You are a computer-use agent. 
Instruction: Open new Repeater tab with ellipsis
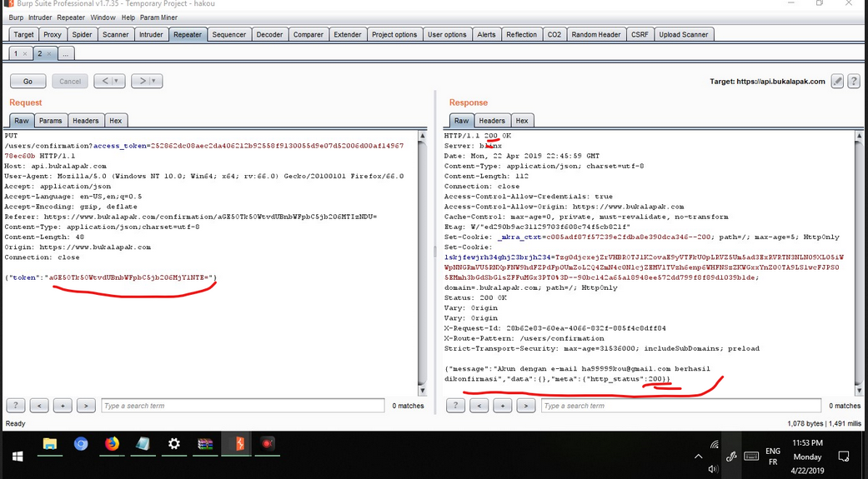65,53
